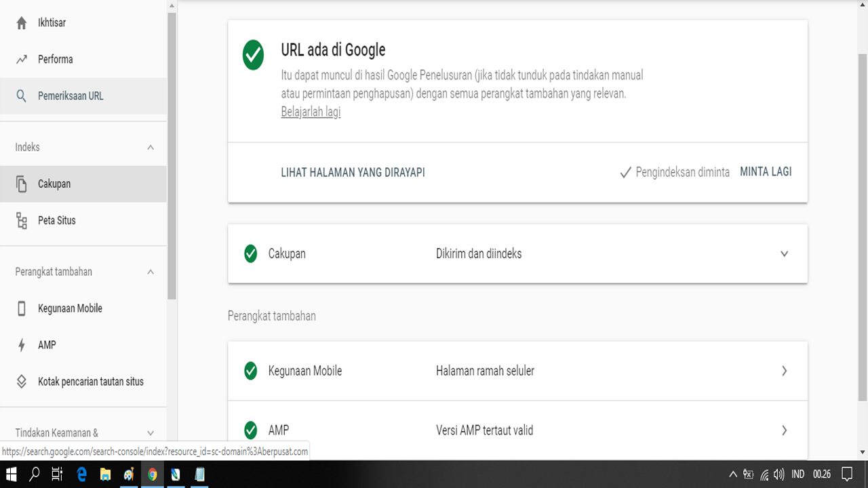Viewport: 868px width, 488px height.
Task: Open the Ikhtisar sidebar entry
Action: [21, 22]
